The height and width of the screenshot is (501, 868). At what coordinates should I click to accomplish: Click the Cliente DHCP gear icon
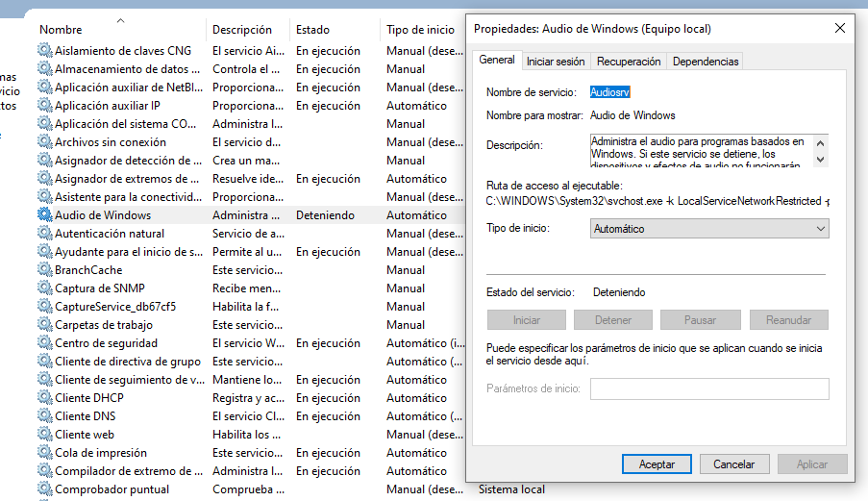pos(45,397)
